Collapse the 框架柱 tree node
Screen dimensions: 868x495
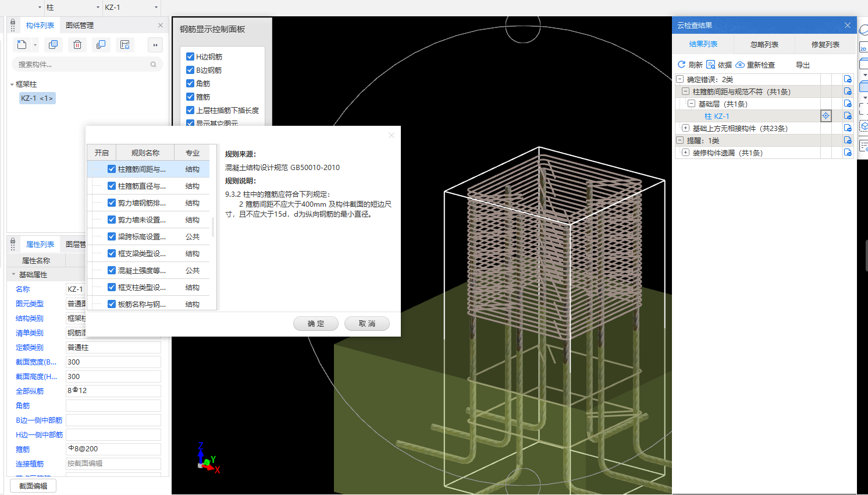point(12,84)
